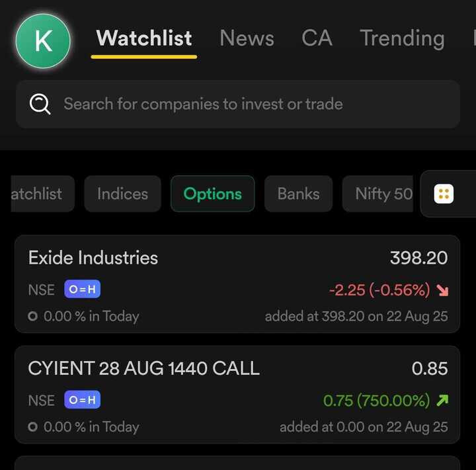This screenshot has height=470, width=476.
Task: Select the Watchlist top tab
Action: 144,38
